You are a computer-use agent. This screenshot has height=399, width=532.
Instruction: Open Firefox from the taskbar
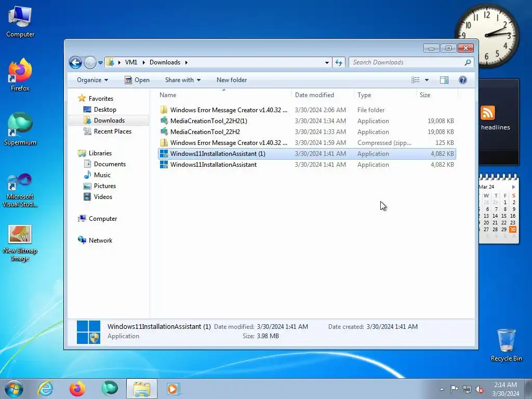tap(77, 389)
